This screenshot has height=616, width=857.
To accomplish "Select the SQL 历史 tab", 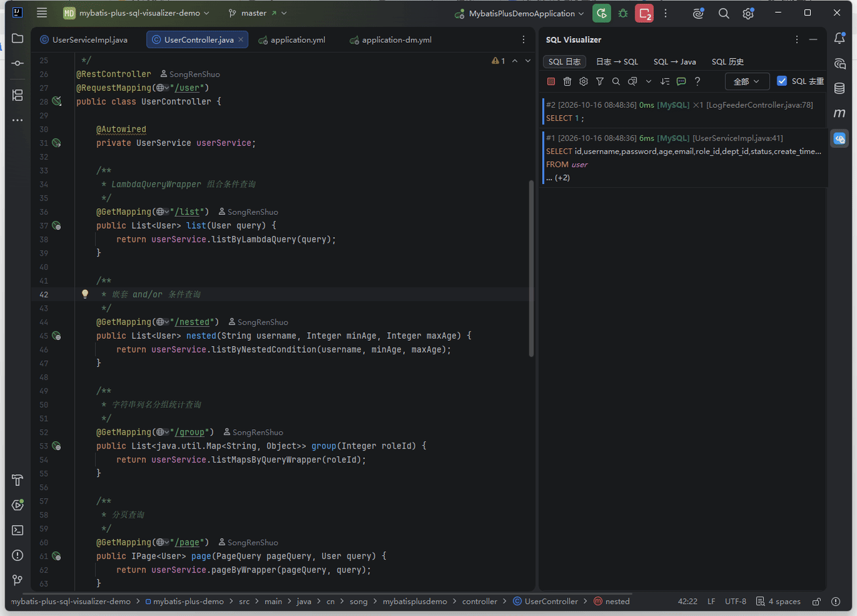I will [728, 62].
